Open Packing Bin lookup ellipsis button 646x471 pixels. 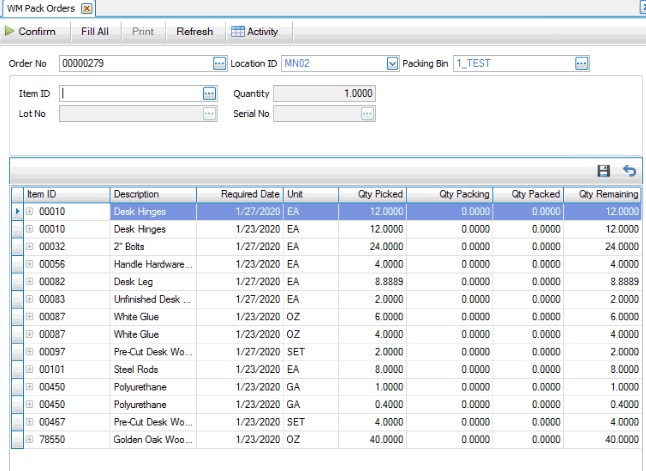(581, 63)
